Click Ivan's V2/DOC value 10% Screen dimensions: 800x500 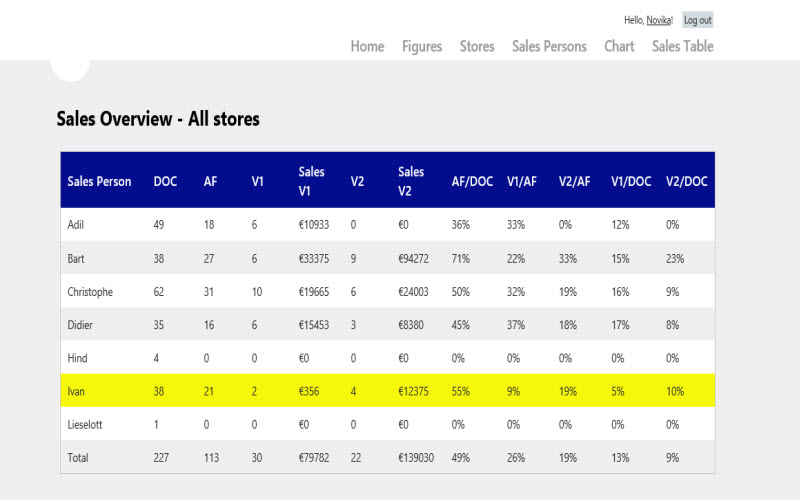675,391
